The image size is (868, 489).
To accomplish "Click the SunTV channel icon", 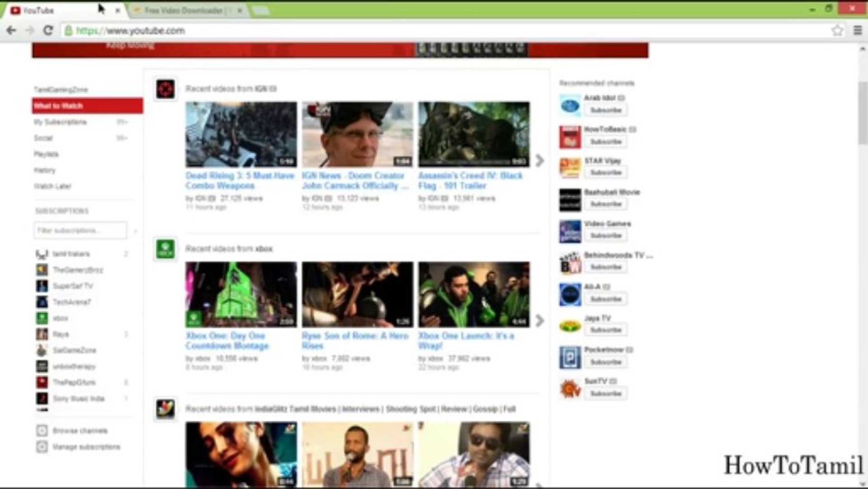I will [570, 388].
